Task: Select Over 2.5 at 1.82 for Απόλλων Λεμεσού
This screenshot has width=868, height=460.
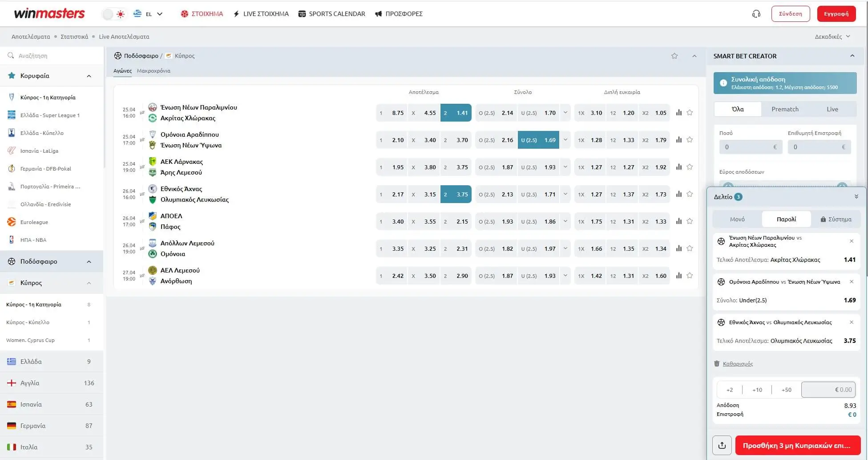Action: pos(496,248)
